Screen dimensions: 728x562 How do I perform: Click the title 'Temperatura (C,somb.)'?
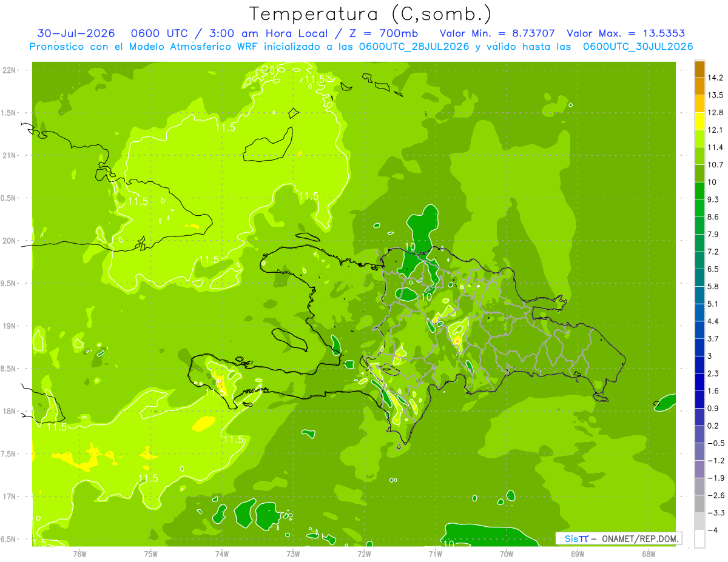371,14
